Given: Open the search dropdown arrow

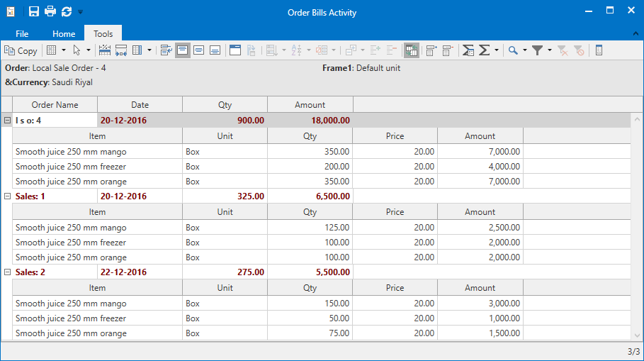Looking at the screenshot, I should pyautogui.click(x=524, y=50).
